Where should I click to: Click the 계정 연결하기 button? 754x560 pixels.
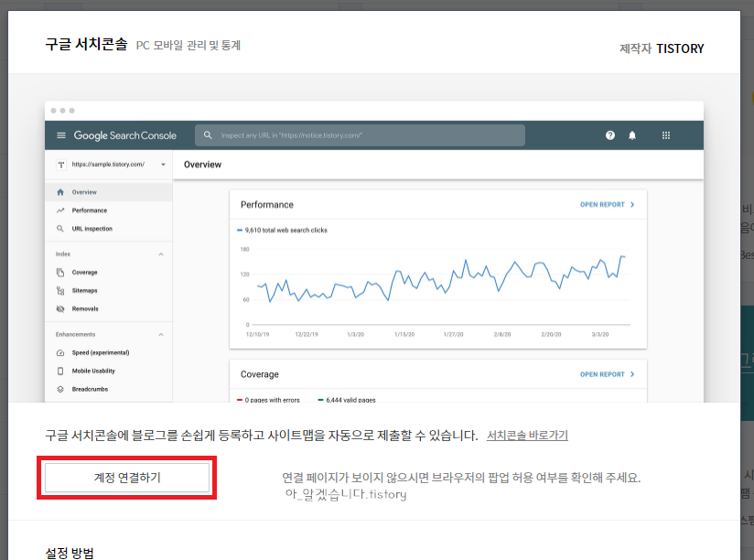click(127, 478)
